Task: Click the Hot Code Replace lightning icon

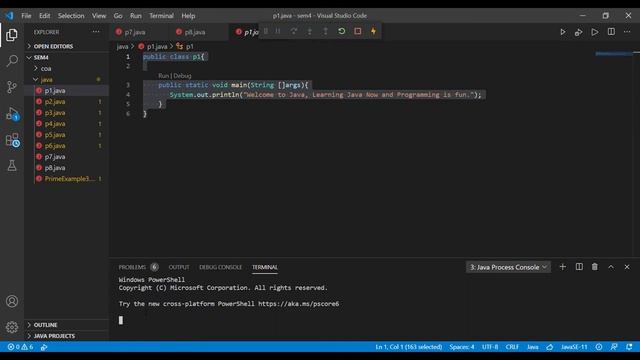Action: point(373,31)
